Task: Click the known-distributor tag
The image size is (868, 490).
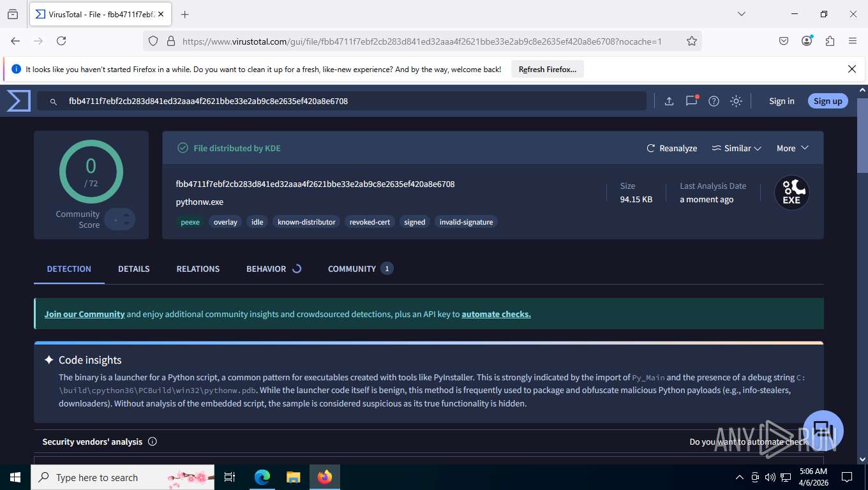Action: [306, 222]
